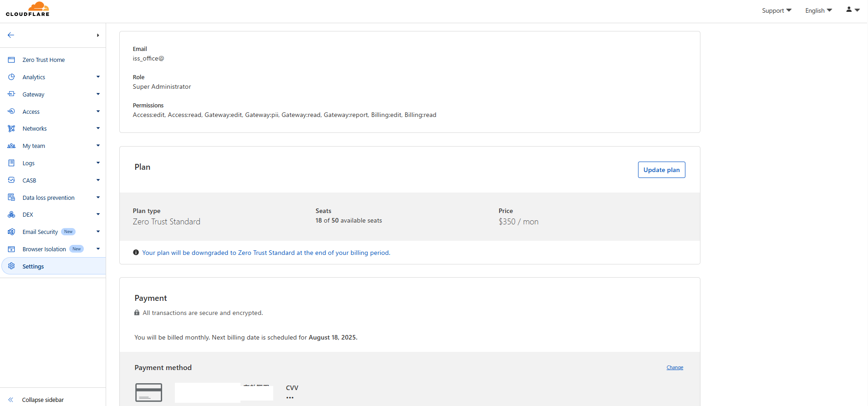Click the iss_office@ email text

pyautogui.click(x=148, y=58)
